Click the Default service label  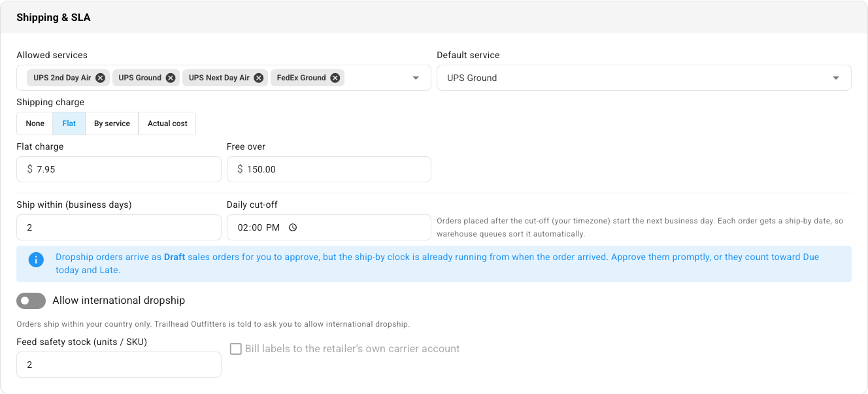click(468, 55)
